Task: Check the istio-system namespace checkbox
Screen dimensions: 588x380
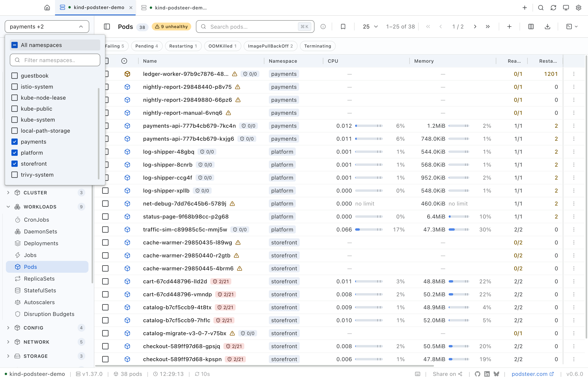Action: 15,87
